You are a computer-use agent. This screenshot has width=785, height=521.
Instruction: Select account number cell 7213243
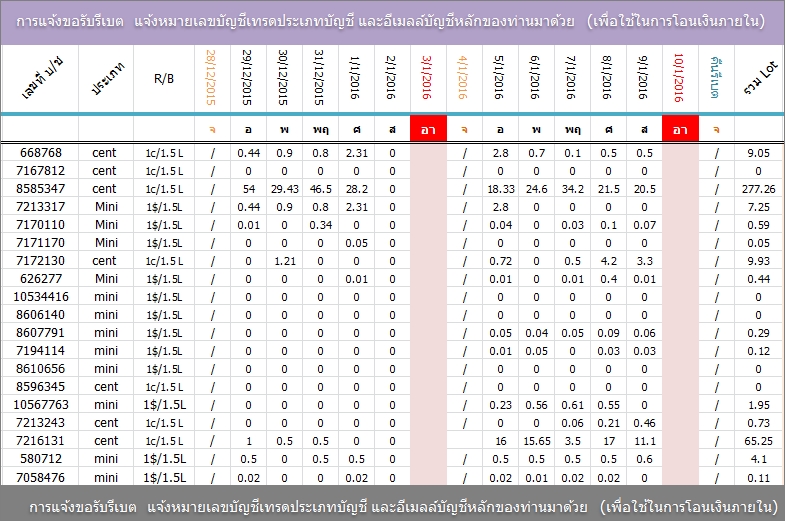coord(41,423)
